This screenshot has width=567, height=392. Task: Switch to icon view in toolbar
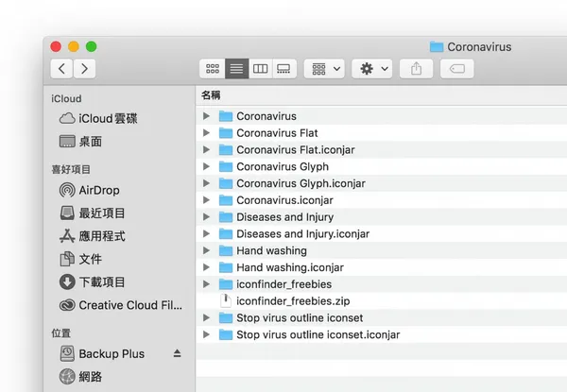(213, 69)
